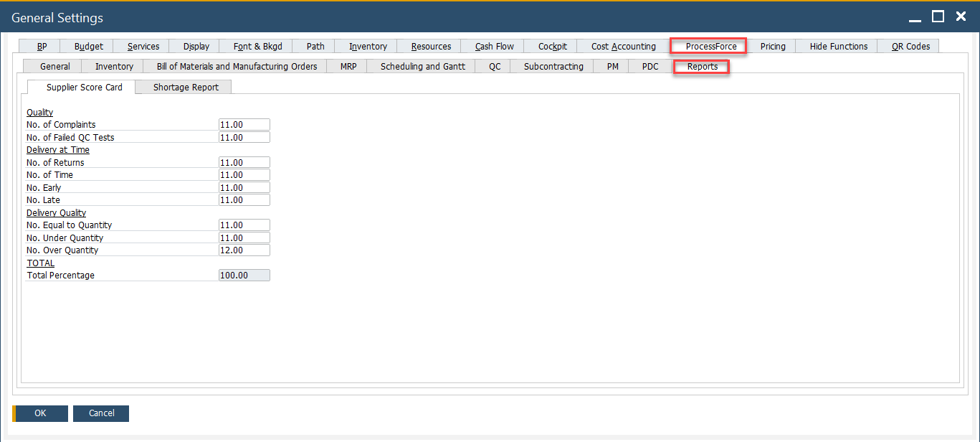Click the OK button
Image resolution: width=980 pixels, height=442 pixels.
pos(39,413)
